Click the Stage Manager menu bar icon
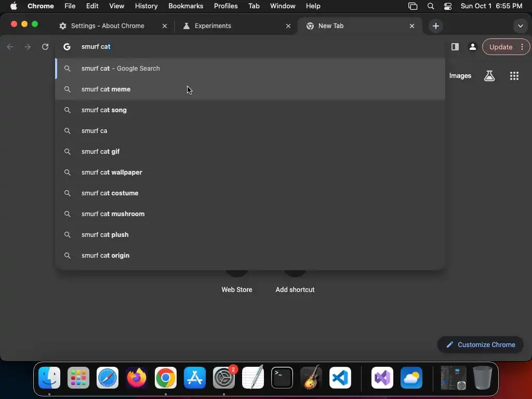Image resolution: width=532 pixels, height=399 pixels. [x=413, y=6]
